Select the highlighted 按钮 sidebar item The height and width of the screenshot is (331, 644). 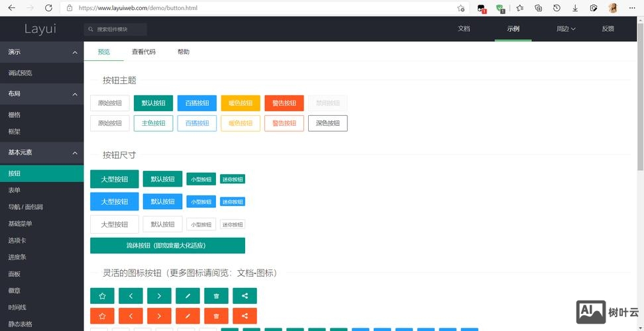pos(42,173)
